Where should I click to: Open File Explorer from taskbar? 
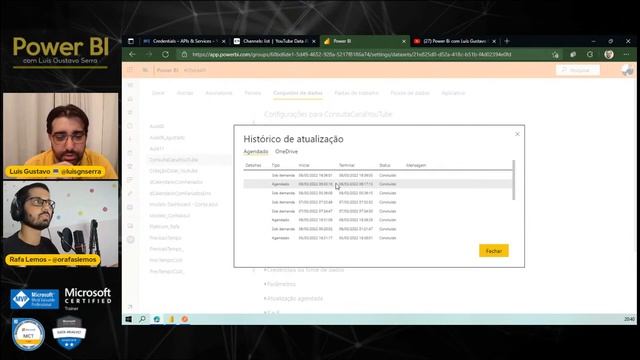(171, 319)
